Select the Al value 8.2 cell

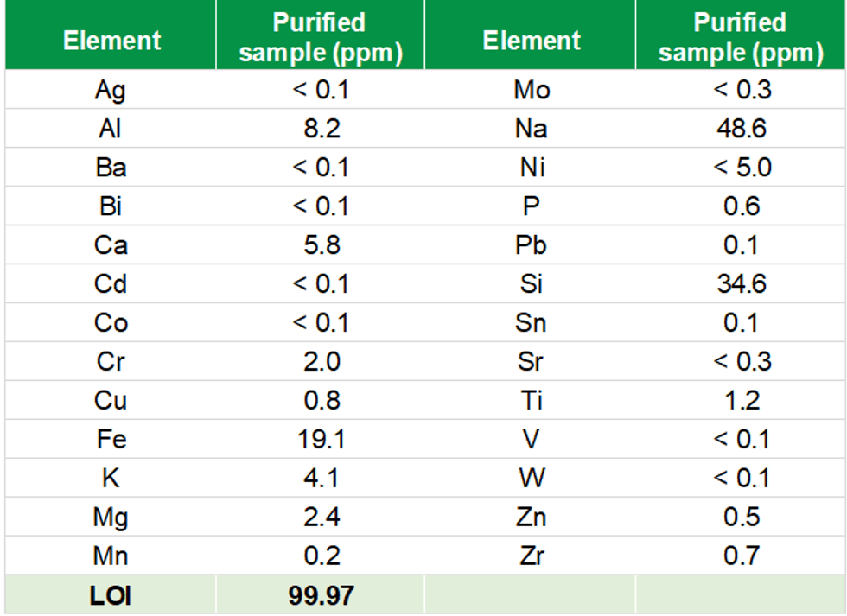[x=321, y=129]
